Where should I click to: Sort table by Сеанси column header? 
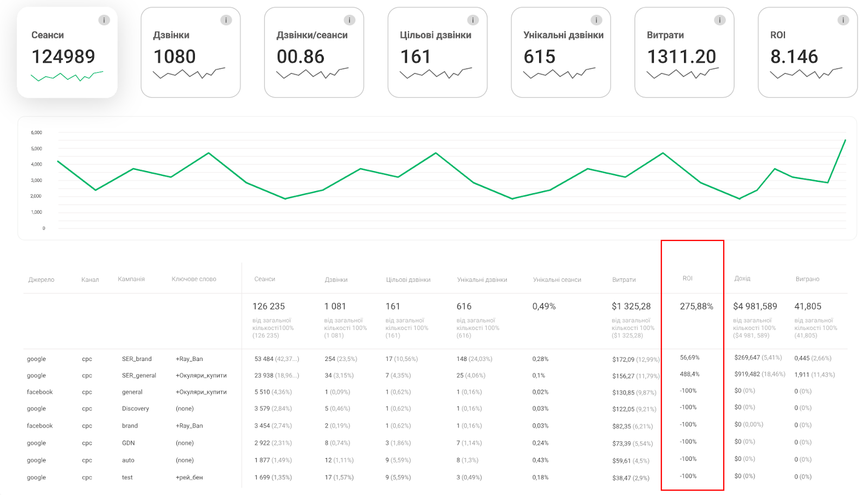(265, 279)
